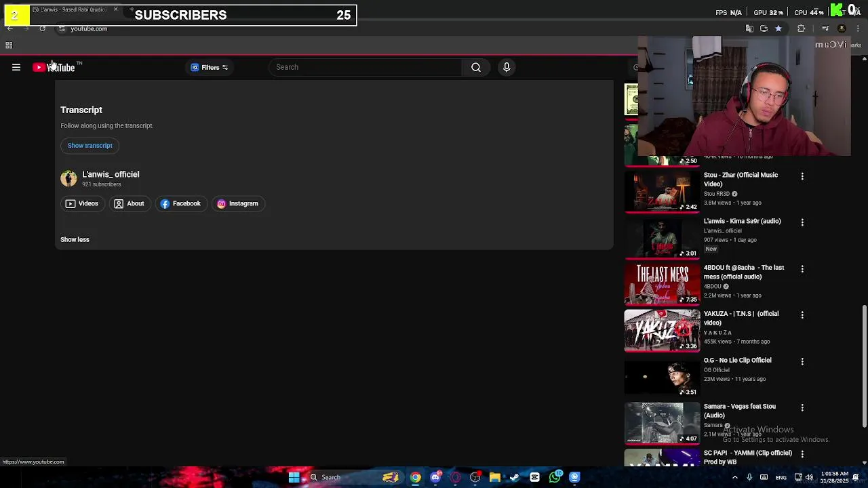
Task: Open options for SC PAPI - YAMMI video
Action: coord(802,454)
